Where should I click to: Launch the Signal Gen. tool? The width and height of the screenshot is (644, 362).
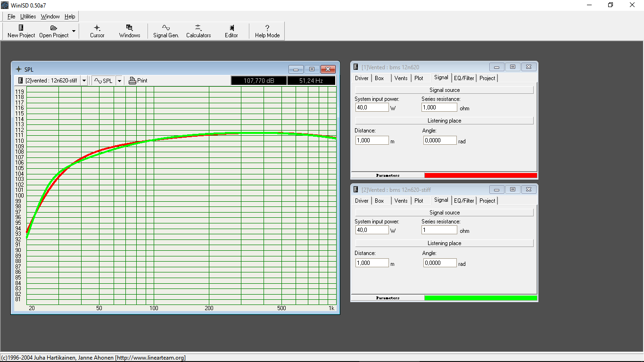coord(166,31)
